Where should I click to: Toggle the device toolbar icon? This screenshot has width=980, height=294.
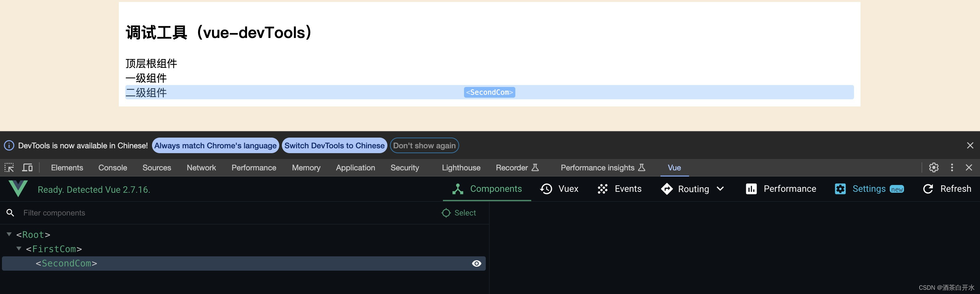tap(27, 168)
